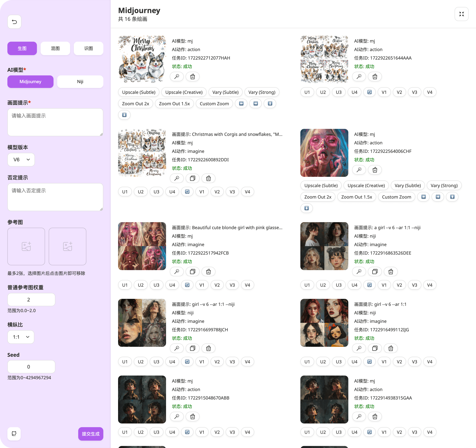The image size is (476, 448).
Task: Select the Niji model toggle button
Action: click(x=80, y=81)
